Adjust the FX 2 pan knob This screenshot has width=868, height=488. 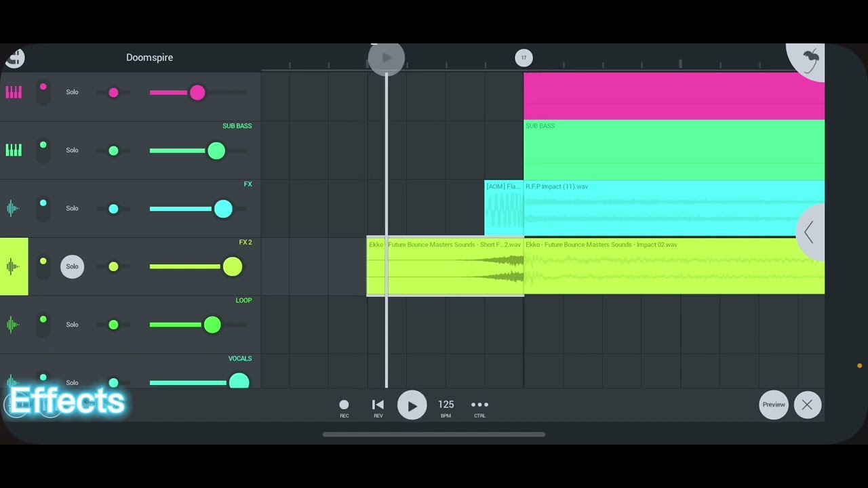point(113,266)
